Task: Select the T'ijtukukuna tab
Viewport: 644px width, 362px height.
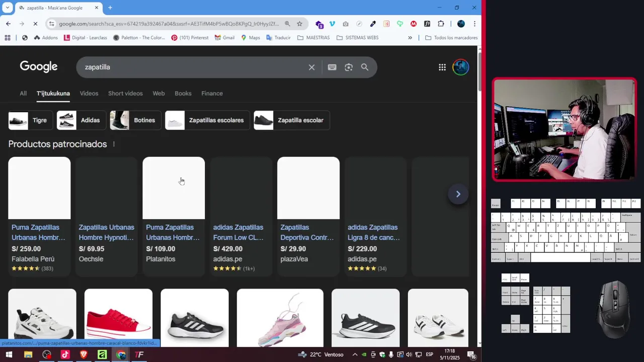Action: [x=53, y=94]
